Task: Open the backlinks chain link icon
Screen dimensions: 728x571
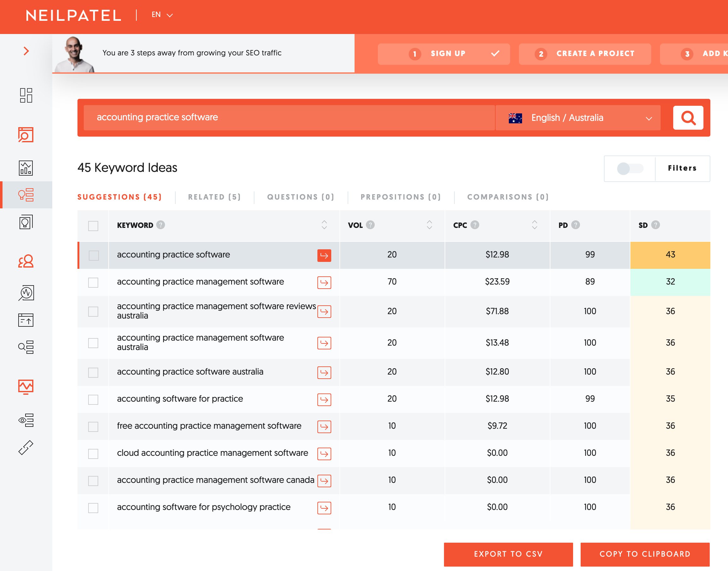Action: tap(26, 448)
